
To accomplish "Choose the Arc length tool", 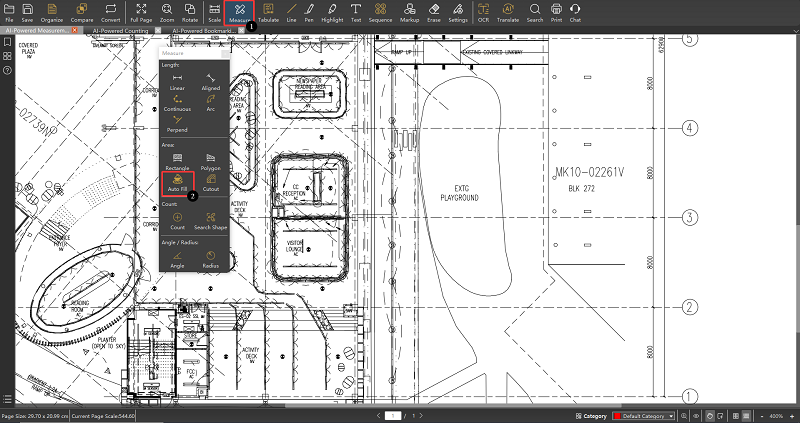I will [210, 103].
